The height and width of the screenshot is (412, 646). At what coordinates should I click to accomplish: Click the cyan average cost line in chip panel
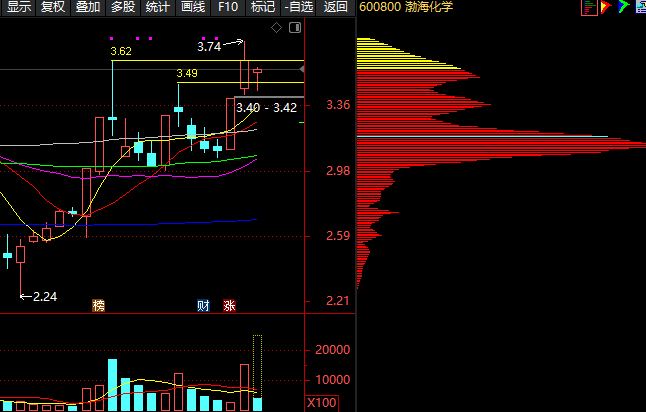482,136
